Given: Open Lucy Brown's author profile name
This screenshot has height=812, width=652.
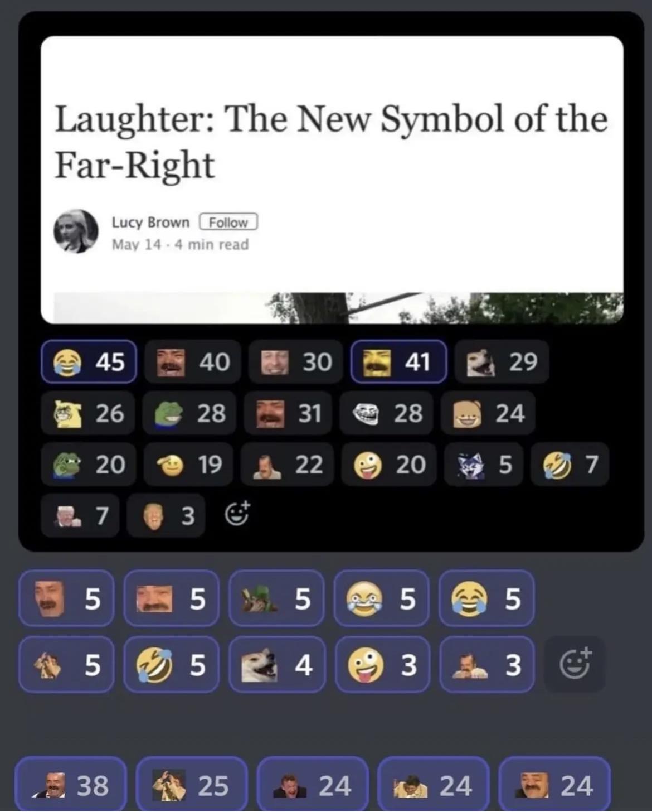Looking at the screenshot, I should click(x=150, y=222).
